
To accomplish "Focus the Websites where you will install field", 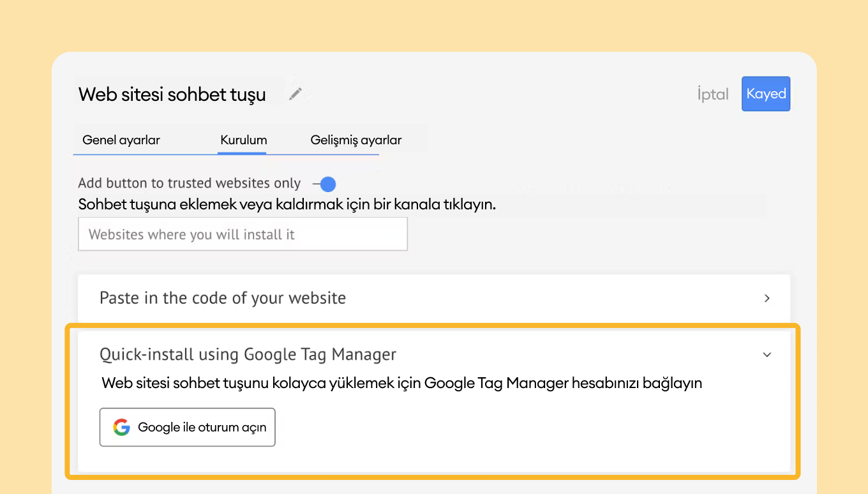I will click(x=243, y=234).
